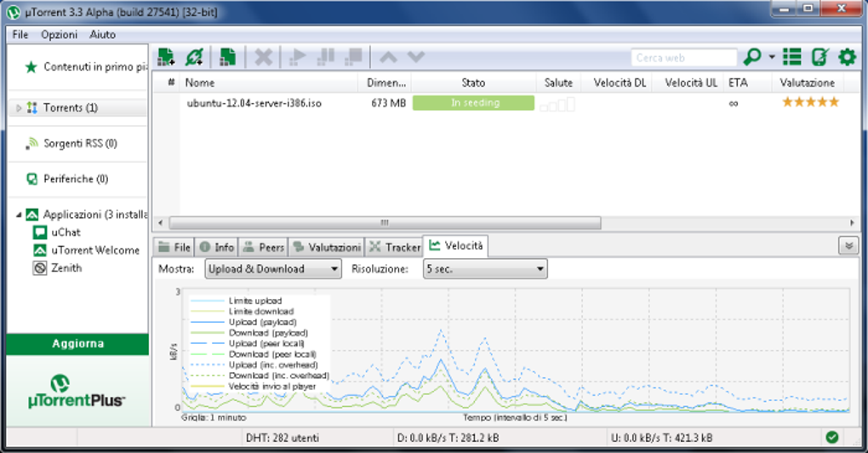Switch to the Peers tab
This screenshot has height=453, width=868.
click(x=264, y=248)
